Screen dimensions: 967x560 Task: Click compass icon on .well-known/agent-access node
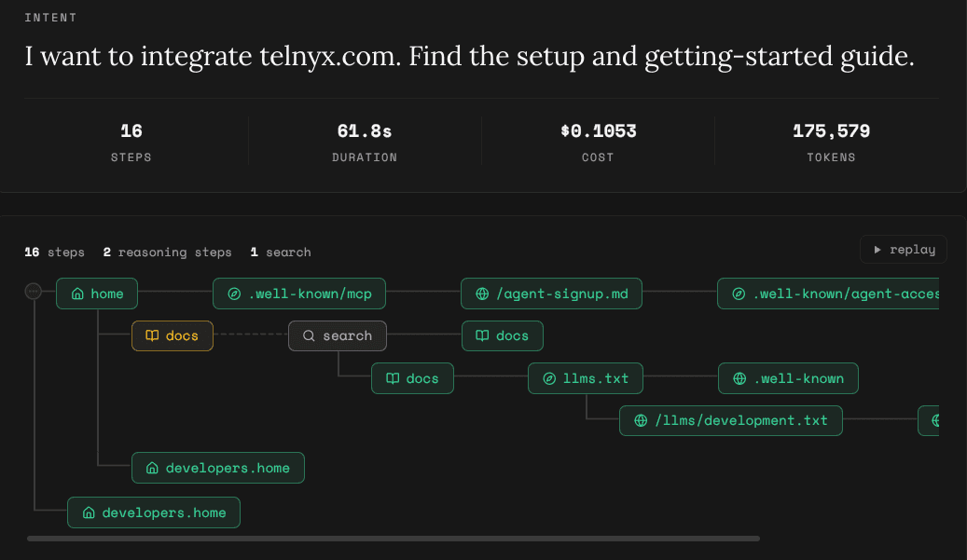coord(739,294)
